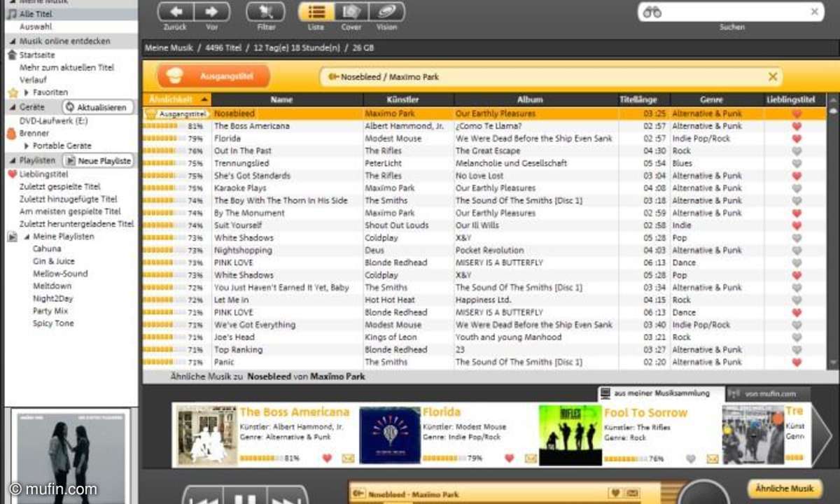Toggle favorite heart on the Florida card
840x504 pixels.
(x=510, y=458)
